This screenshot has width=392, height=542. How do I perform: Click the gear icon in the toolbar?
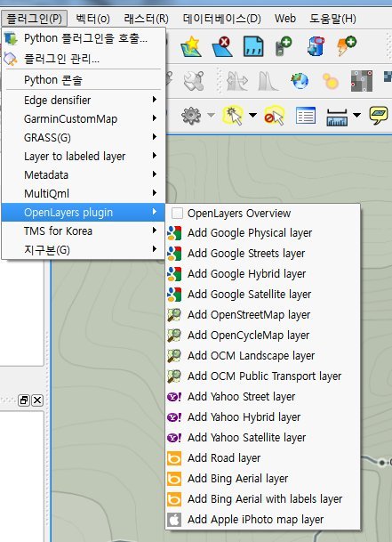point(191,115)
